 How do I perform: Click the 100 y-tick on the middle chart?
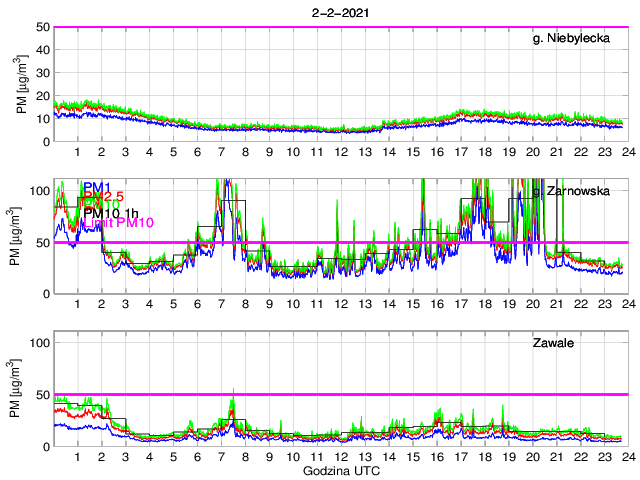point(39,189)
